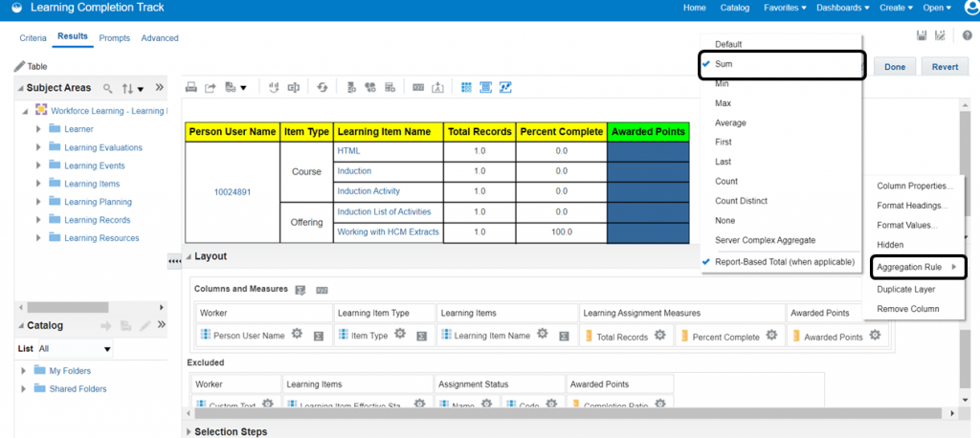
Task: Click the Save As icon
Action: point(940,35)
